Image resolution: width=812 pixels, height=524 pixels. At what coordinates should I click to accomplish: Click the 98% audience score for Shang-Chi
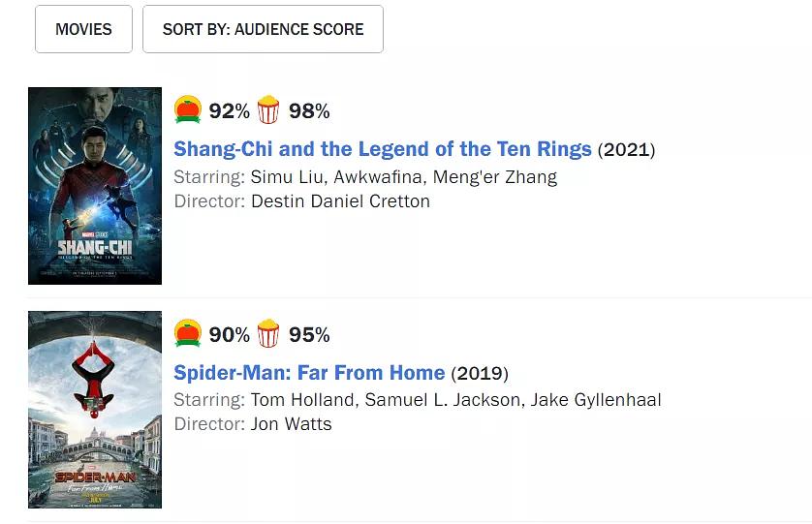pos(309,111)
